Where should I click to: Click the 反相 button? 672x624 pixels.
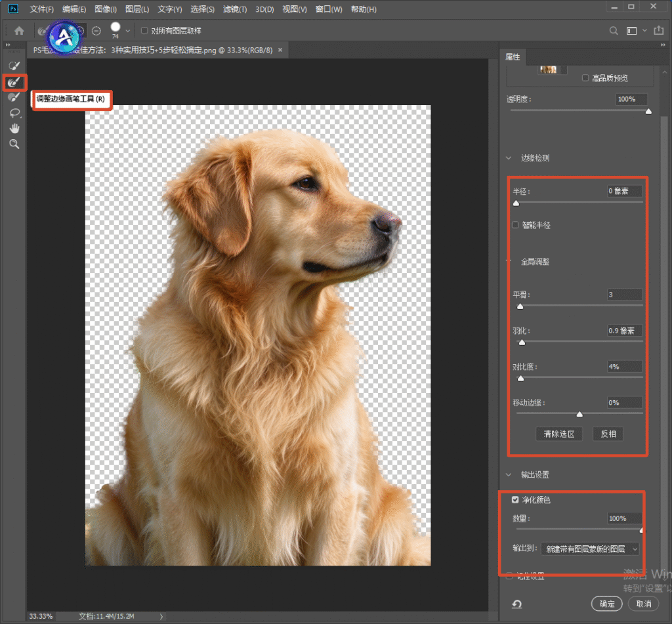pos(608,434)
